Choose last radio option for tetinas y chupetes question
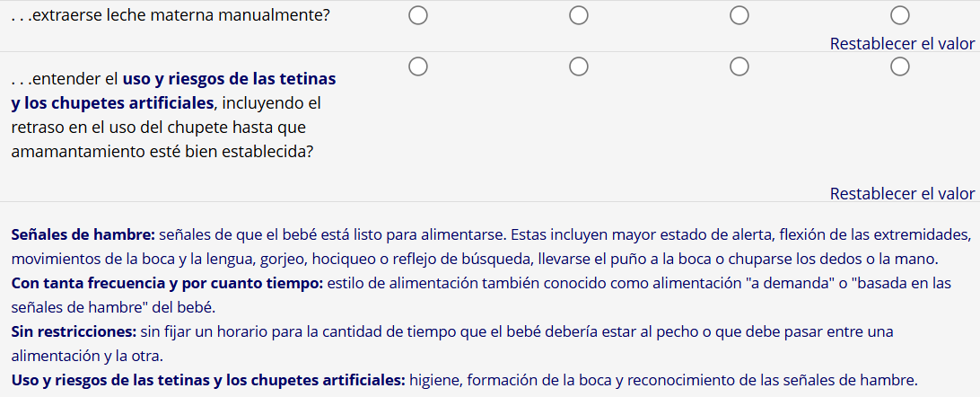This screenshot has width=980, height=397. 900,67
